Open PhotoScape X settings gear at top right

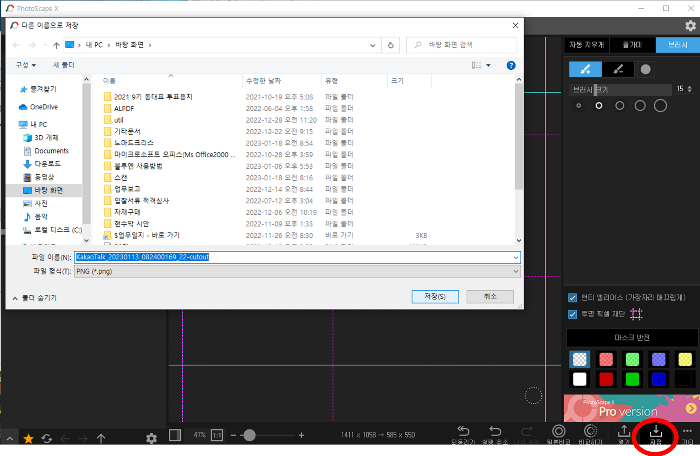(690, 26)
